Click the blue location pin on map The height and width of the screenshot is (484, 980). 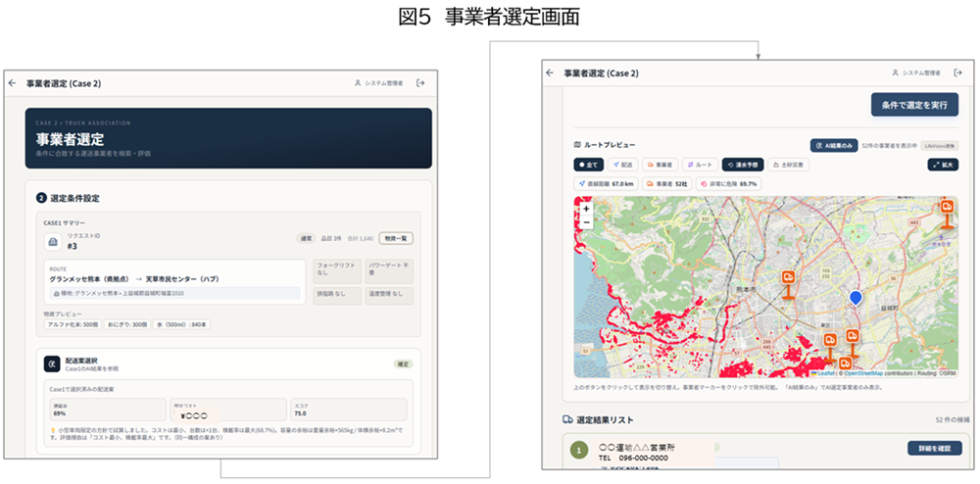point(856,298)
